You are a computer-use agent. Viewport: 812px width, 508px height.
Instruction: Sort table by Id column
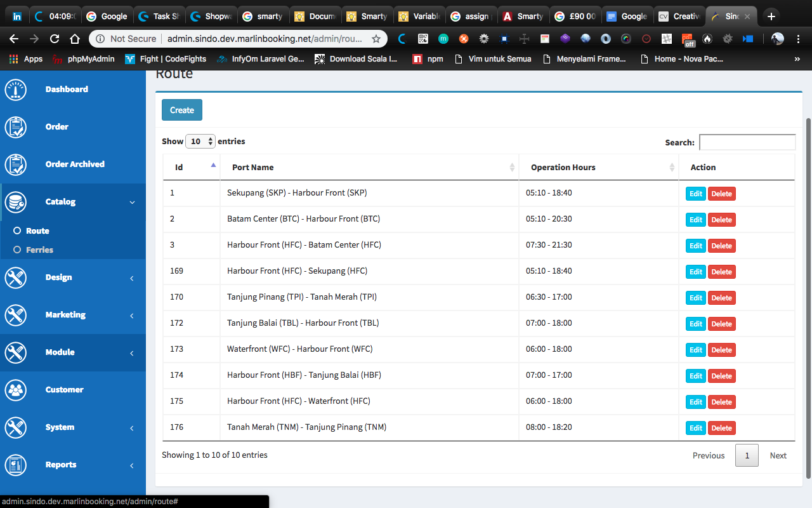[192, 168]
